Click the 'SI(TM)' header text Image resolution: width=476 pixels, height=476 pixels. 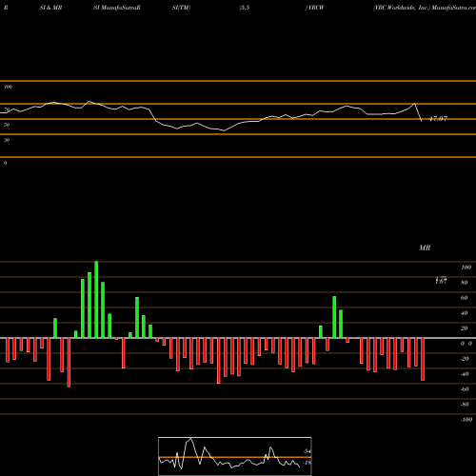(181, 8)
